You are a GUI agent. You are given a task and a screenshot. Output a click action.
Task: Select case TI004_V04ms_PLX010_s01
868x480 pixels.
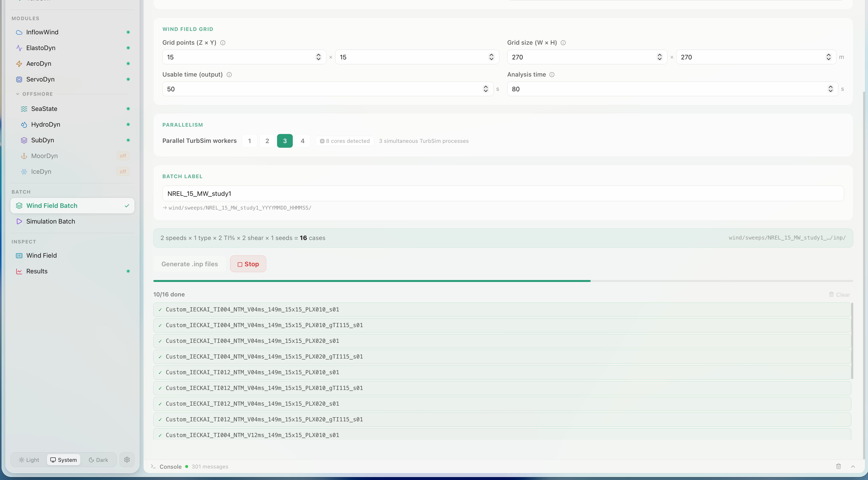coord(502,310)
